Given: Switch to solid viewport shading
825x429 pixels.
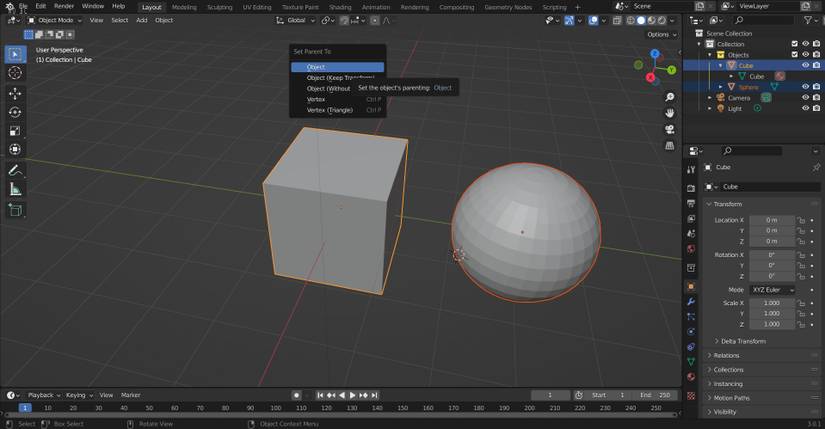Looking at the screenshot, I should coord(641,21).
